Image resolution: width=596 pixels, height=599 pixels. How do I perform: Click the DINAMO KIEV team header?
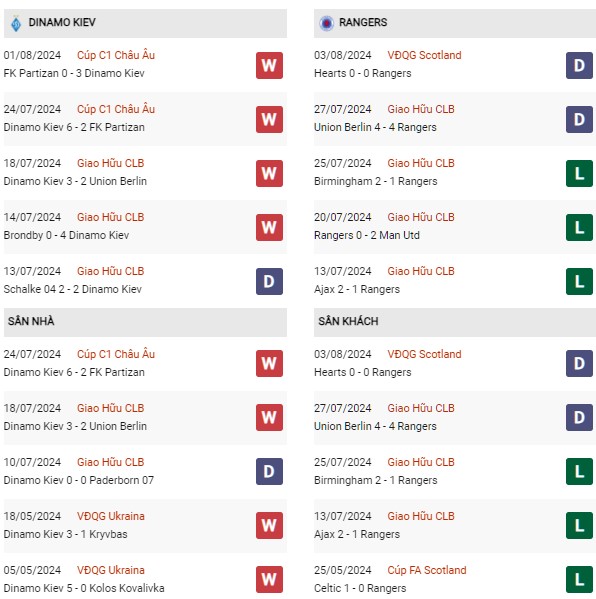point(145,23)
